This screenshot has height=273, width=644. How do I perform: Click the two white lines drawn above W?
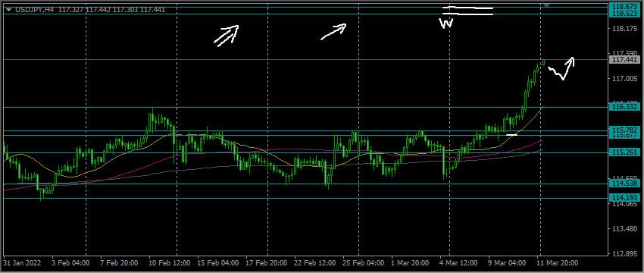(467, 11)
